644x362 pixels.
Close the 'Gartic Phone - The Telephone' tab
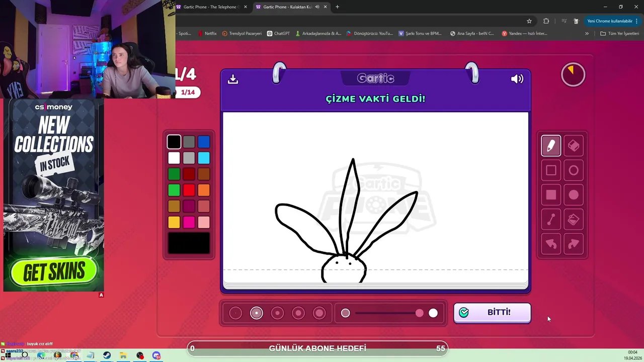[x=246, y=7]
